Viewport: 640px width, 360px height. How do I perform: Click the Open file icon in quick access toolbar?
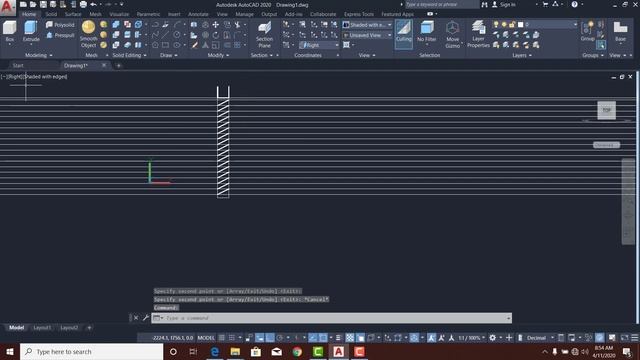coord(33,4)
